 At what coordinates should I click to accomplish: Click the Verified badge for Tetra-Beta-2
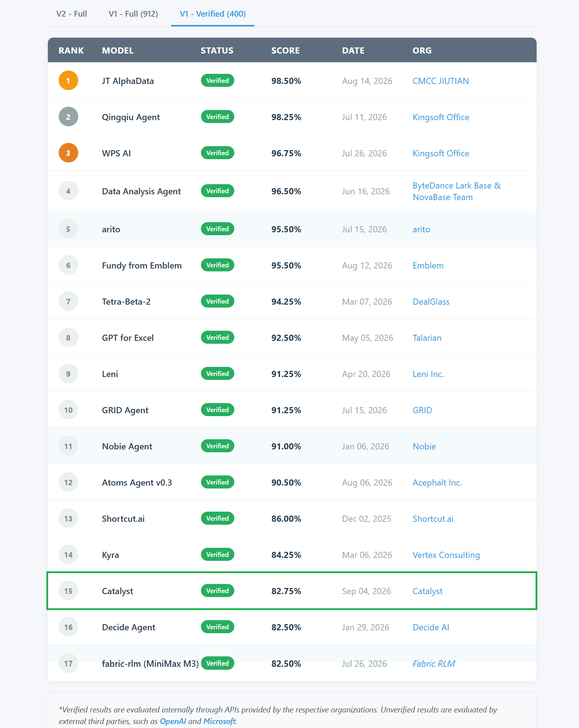(218, 301)
